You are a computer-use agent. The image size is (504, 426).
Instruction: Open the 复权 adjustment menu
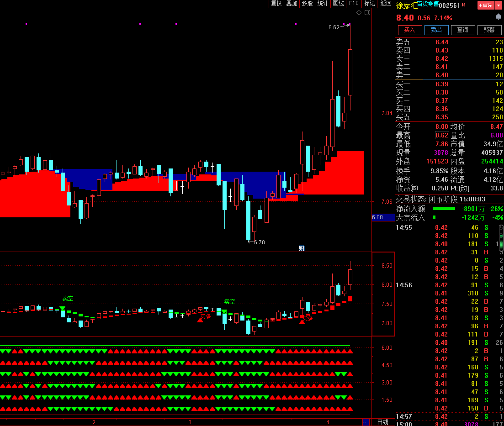(x=276, y=4)
